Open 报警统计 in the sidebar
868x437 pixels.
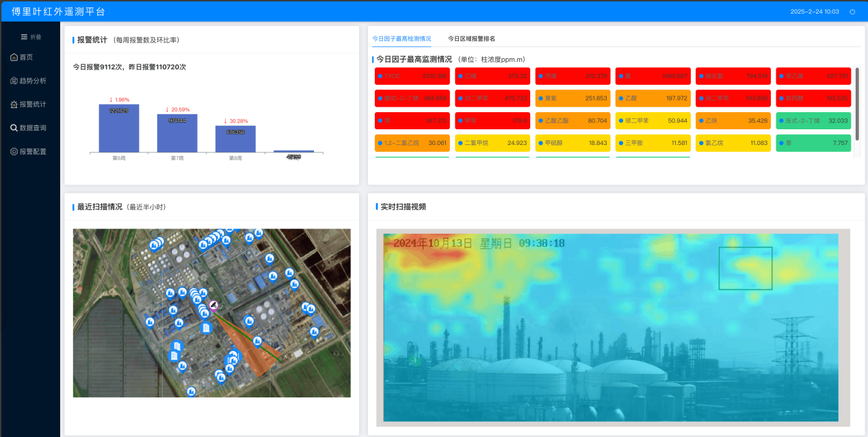point(32,105)
